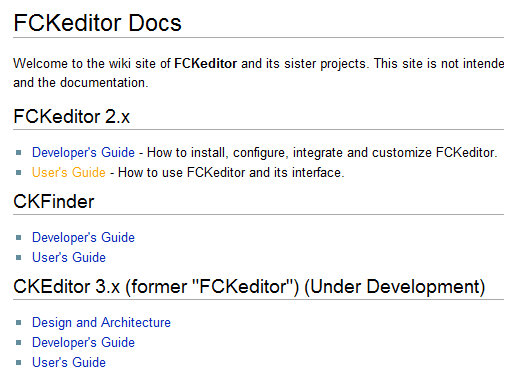Click bullet beside CKEditor 3.x User's Guide

19,363
